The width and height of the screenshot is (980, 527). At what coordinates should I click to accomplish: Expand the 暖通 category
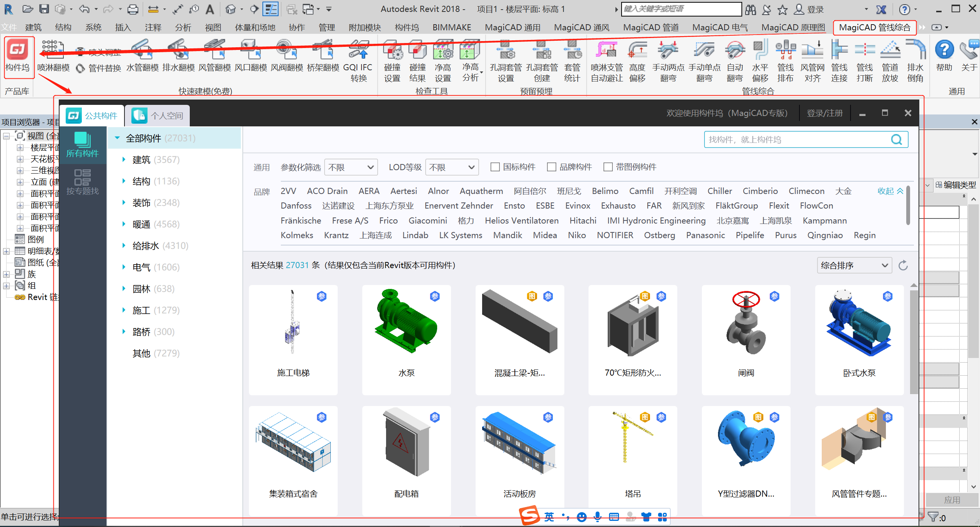[124, 224]
